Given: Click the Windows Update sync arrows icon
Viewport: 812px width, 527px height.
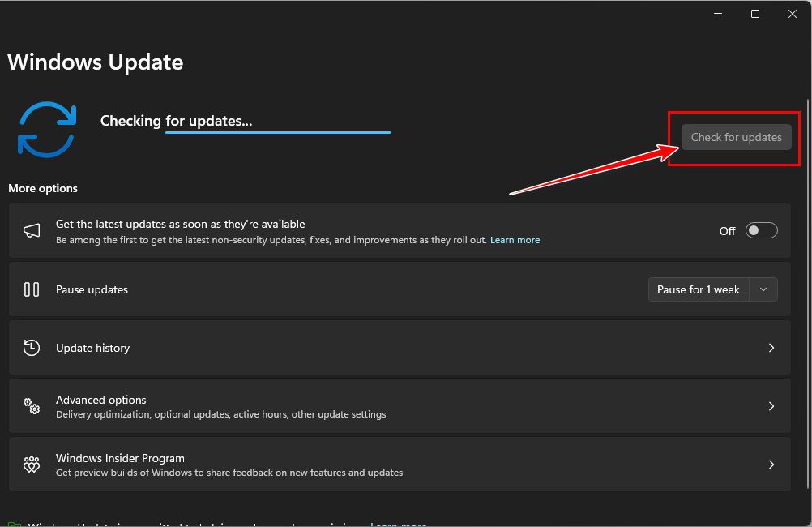Looking at the screenshot, I should click(46, 129).
